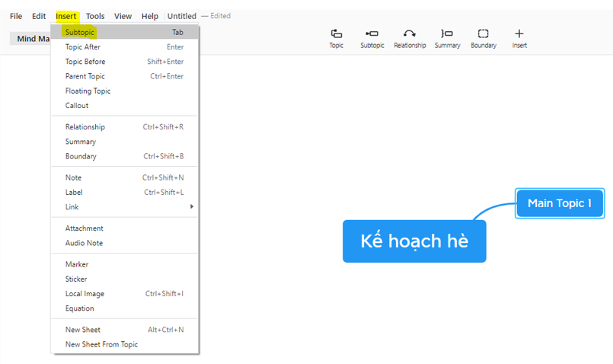Open the Insert plus toolbar icon

coord(519,34)
